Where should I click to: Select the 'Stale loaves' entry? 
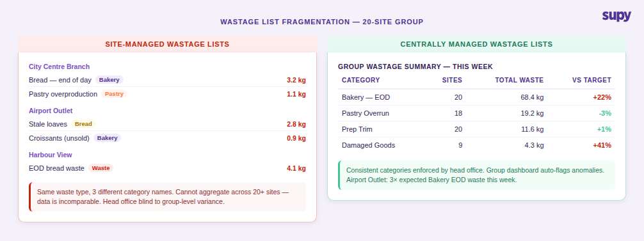tap(47, 124)
